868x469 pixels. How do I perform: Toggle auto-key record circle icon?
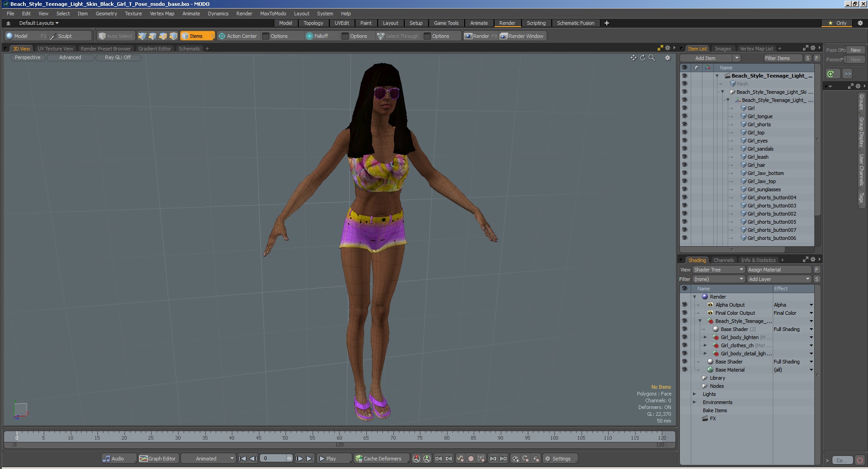pyautogui.click(x=471, y=459)
